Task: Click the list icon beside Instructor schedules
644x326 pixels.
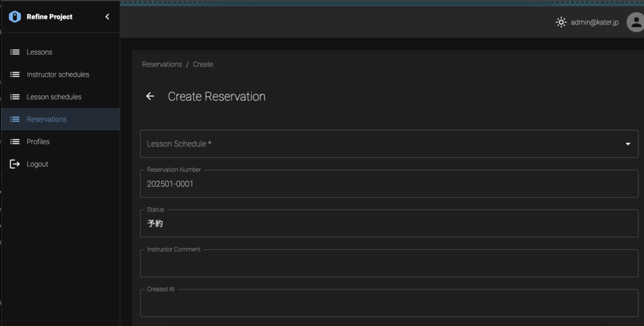Action: [x=15, y=74]
